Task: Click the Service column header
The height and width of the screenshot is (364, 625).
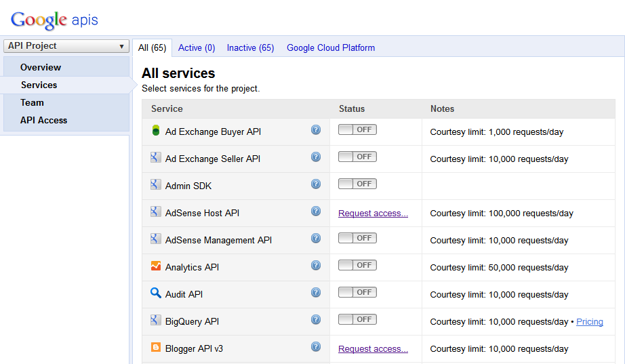Action: click(x=167, y=109)
